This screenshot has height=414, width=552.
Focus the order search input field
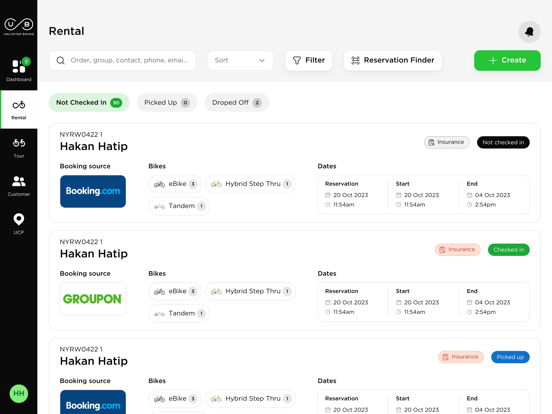tap(123, 61)
